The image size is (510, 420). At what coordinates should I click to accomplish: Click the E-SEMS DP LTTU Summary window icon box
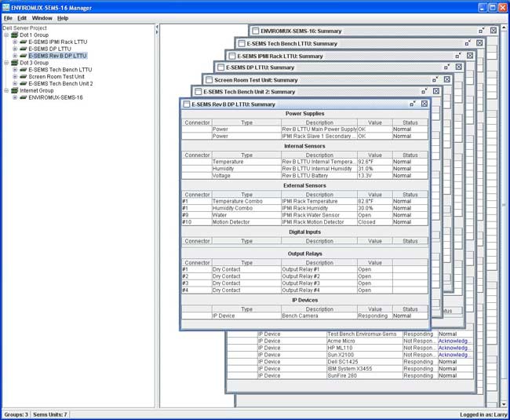220,68
